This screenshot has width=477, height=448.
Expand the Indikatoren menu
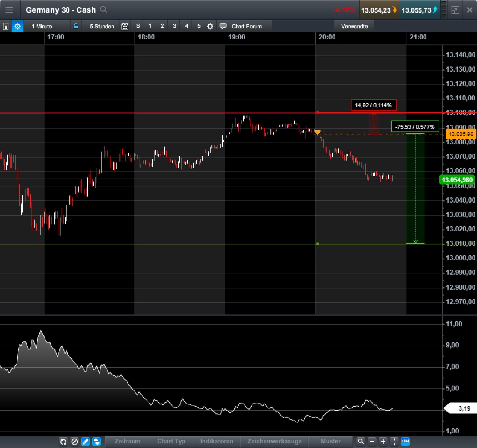pyautogui.click(x=216, y=441)
